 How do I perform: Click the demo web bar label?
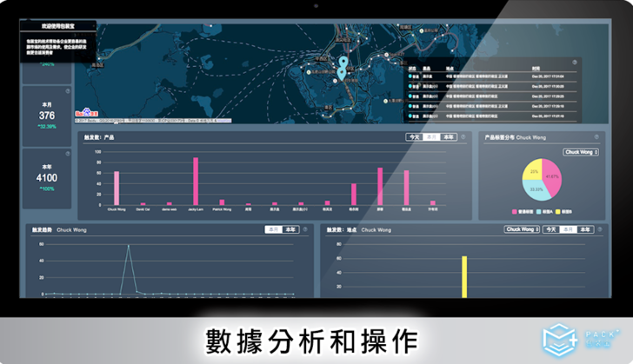pos(170,209)
